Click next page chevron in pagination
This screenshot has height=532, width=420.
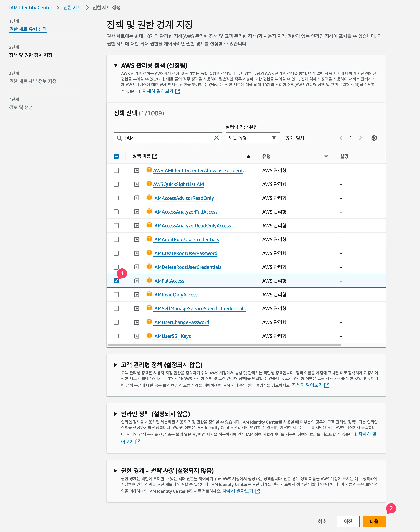coord(360,138)
